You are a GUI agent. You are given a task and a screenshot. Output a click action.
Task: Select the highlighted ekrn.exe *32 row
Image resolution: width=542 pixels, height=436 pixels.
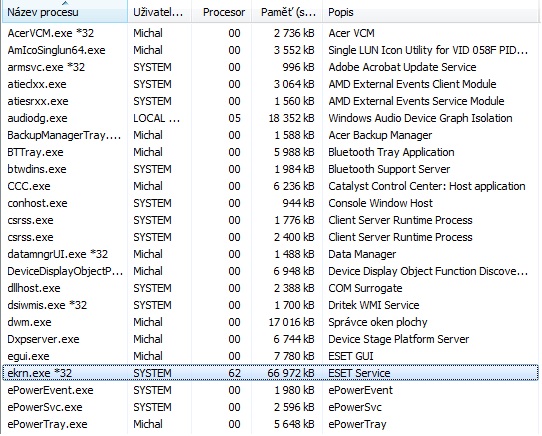[271, 373]
